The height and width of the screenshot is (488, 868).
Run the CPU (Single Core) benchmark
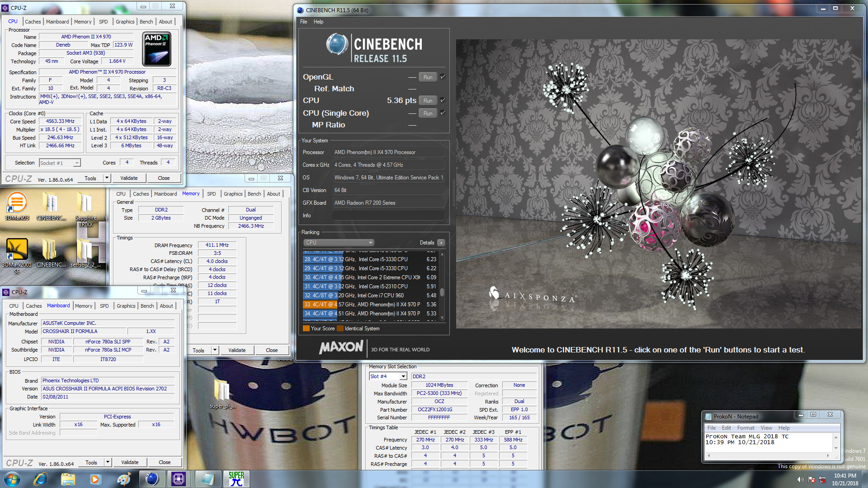pyautogui.click(x=428, y=113)
